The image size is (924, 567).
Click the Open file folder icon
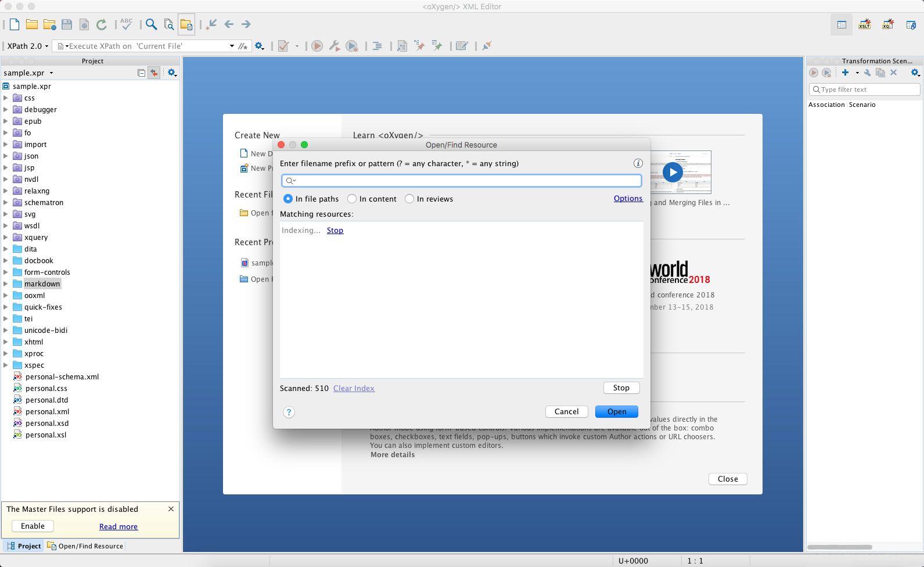click(32, 24)
